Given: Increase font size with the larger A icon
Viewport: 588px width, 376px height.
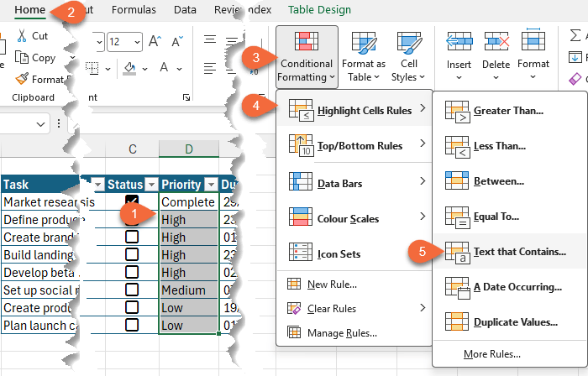Looking at the screenshot, I should [x=155, y=41].
